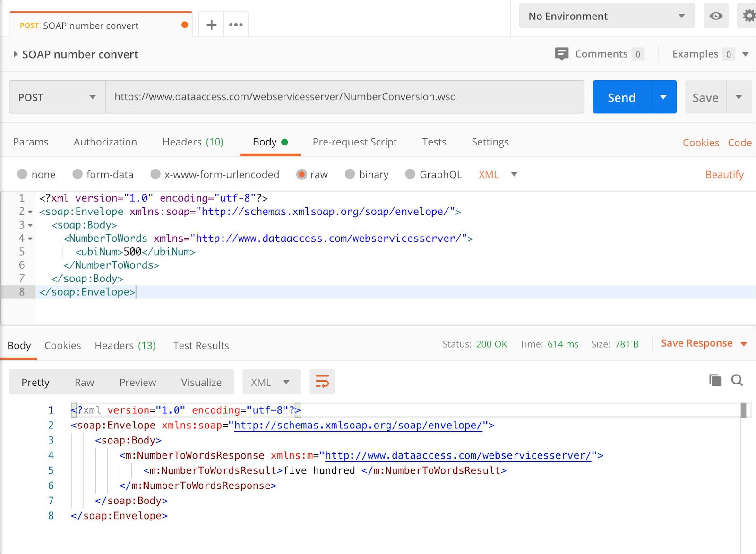
Task: Click unsaved changes dot on request tab
Action: click(185, 25)
